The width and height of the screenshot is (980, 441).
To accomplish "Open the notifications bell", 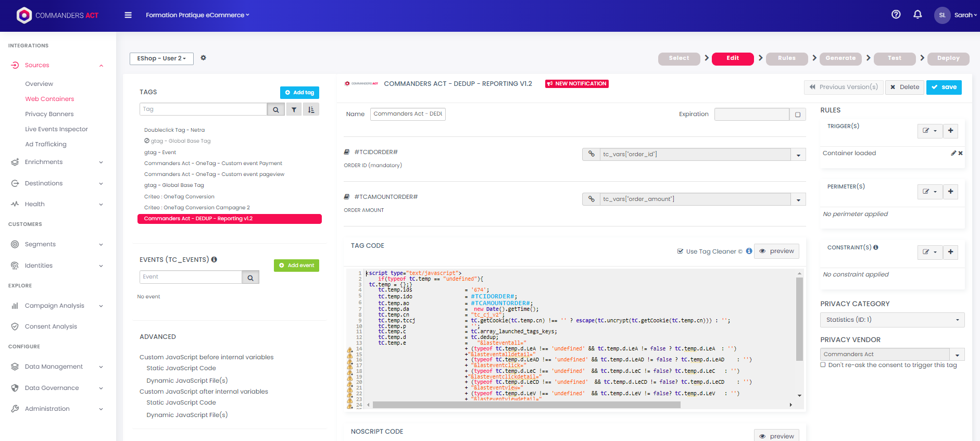I will coord(918,15).
